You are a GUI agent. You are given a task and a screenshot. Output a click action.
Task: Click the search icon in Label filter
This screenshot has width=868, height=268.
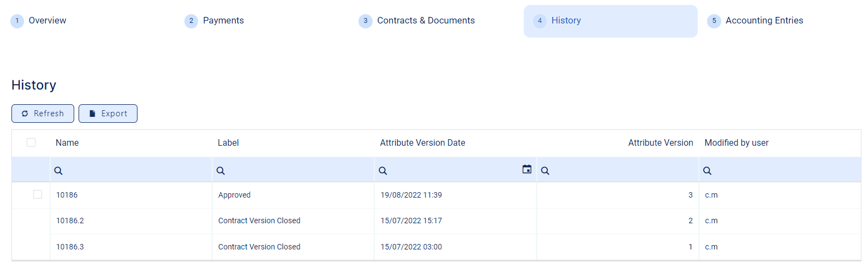[x=220, y=171]
